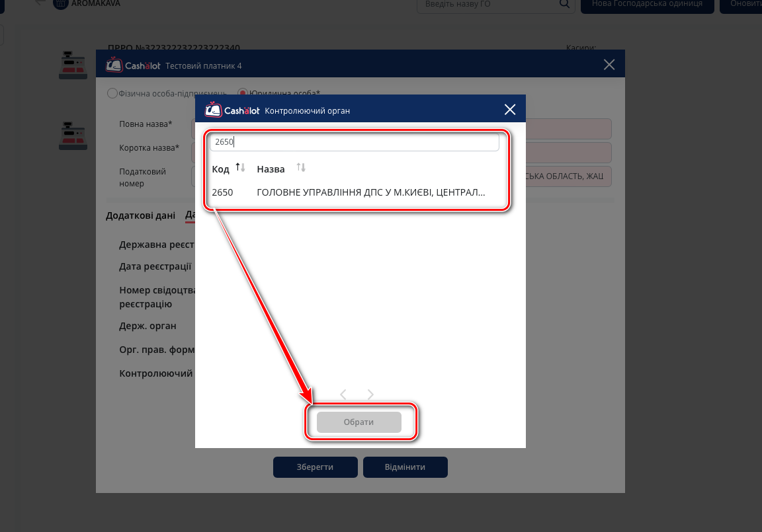Open the Додаткові дані tab
Image resolution: width=762 pixels, height=532 pixels.
140,215
